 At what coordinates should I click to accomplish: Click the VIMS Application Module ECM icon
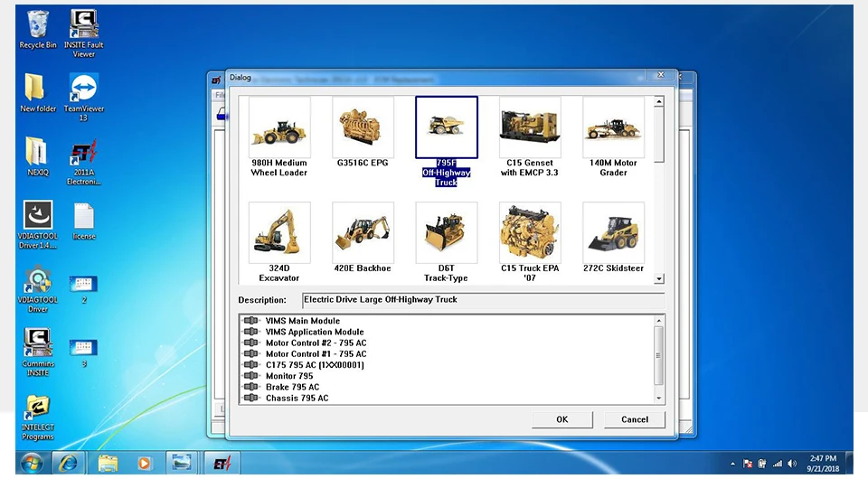(x=251, y=332)
